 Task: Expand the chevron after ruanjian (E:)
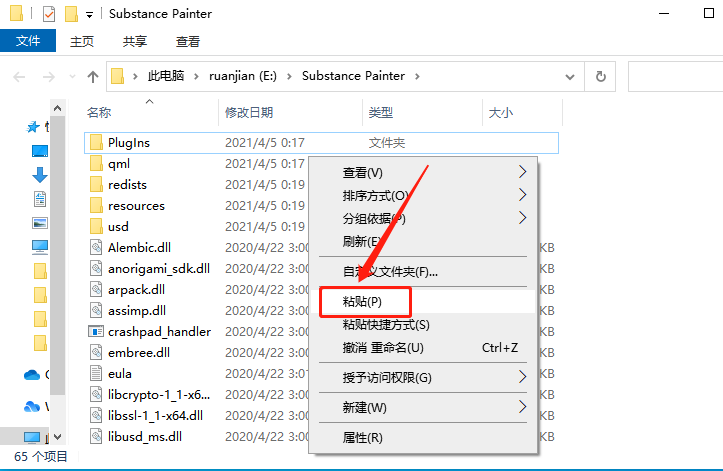(289, 76)
